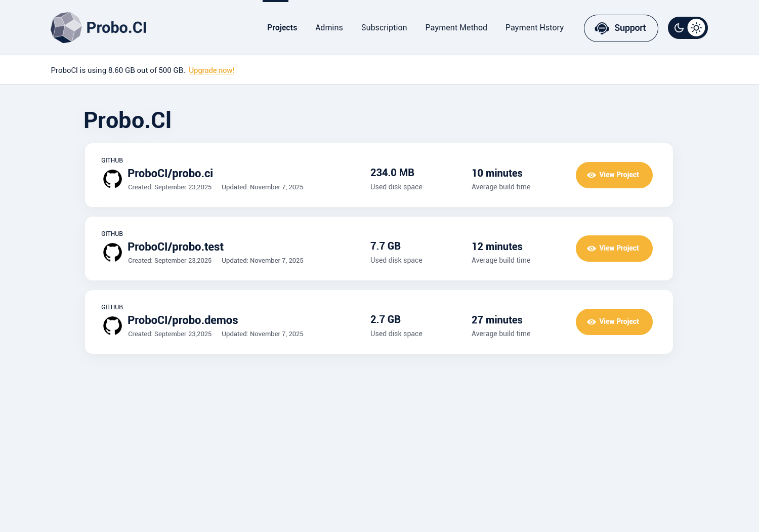Open the Subscription tab
Image resolution: width=759 pixels, height=532 pixels.
(x=384, y=28)
